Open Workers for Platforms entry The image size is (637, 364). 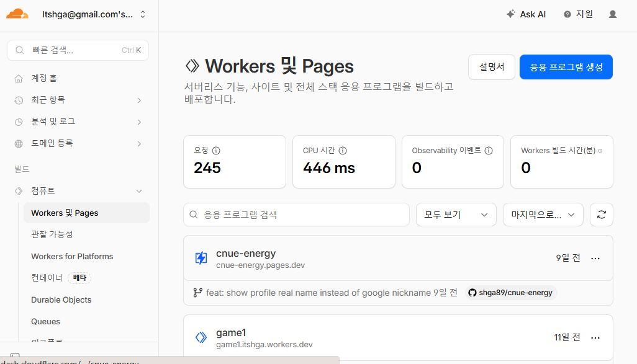pos(72,257)
